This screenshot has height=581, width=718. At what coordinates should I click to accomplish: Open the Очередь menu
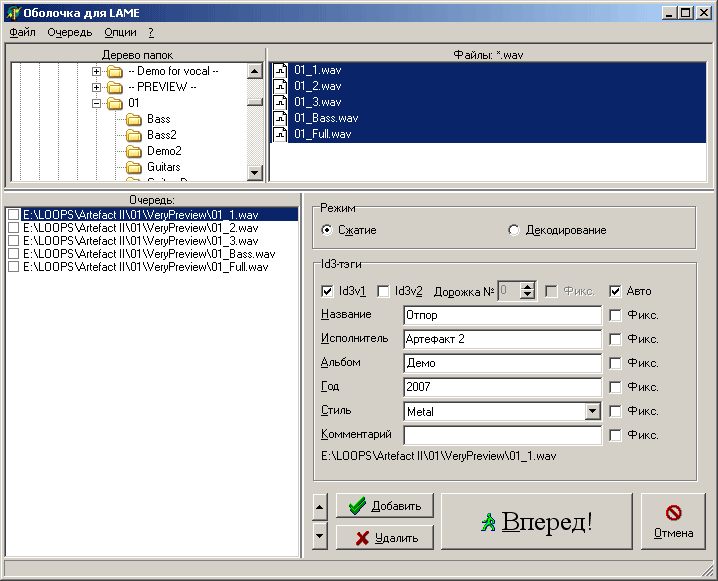(70, 33)
